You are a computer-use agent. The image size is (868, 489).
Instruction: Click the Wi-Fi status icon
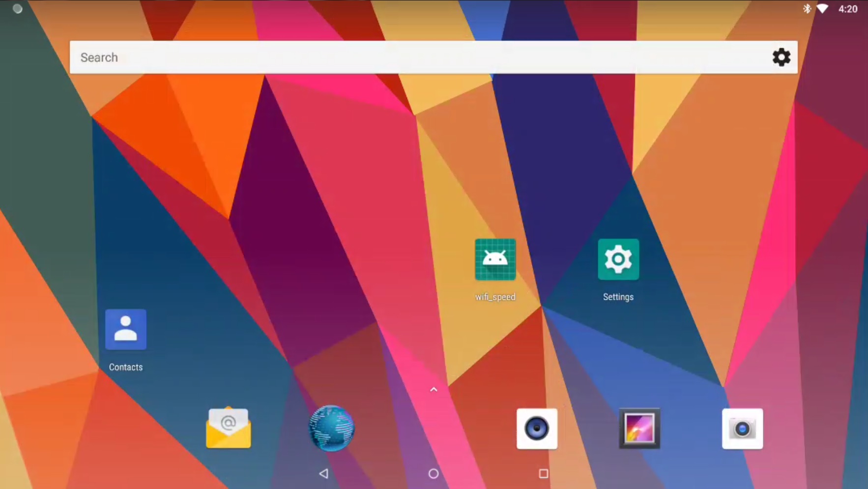[822, 9]
